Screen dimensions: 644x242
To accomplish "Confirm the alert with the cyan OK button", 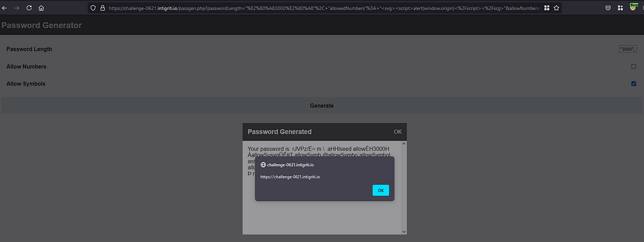I will click(380, 190).
